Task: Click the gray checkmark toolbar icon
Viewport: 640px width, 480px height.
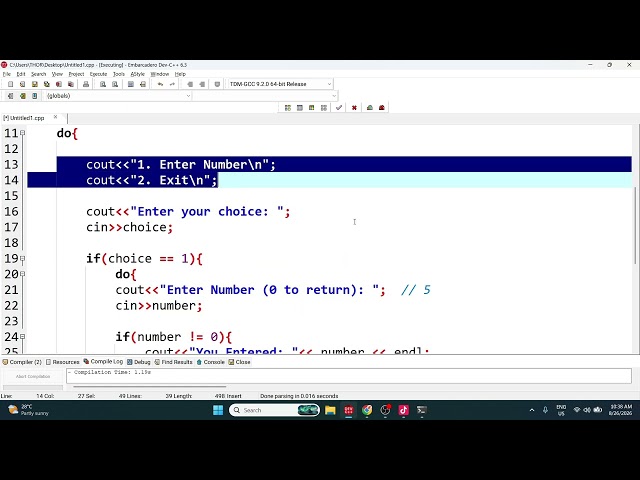Action: (339, 108)
